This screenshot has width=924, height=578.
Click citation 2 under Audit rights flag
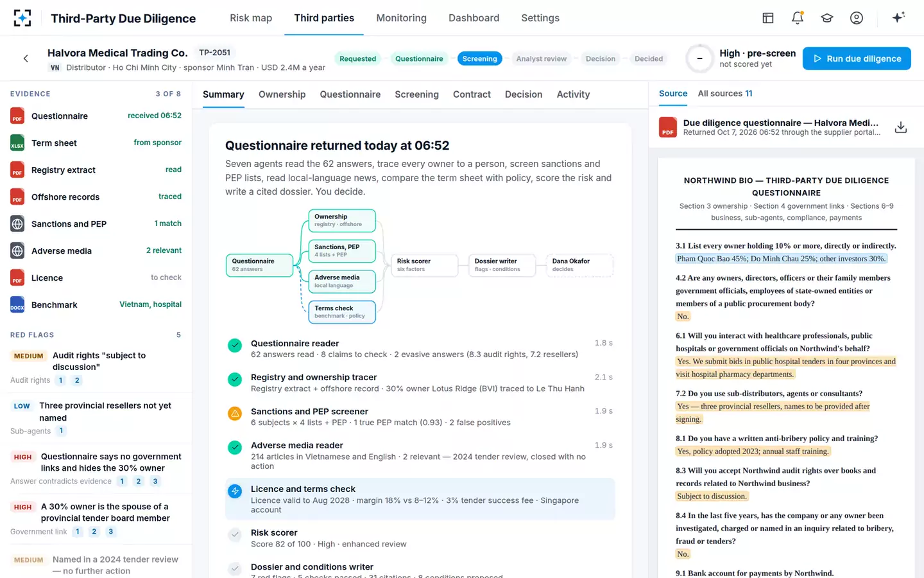pyautogui.click(x=77, y=380)
